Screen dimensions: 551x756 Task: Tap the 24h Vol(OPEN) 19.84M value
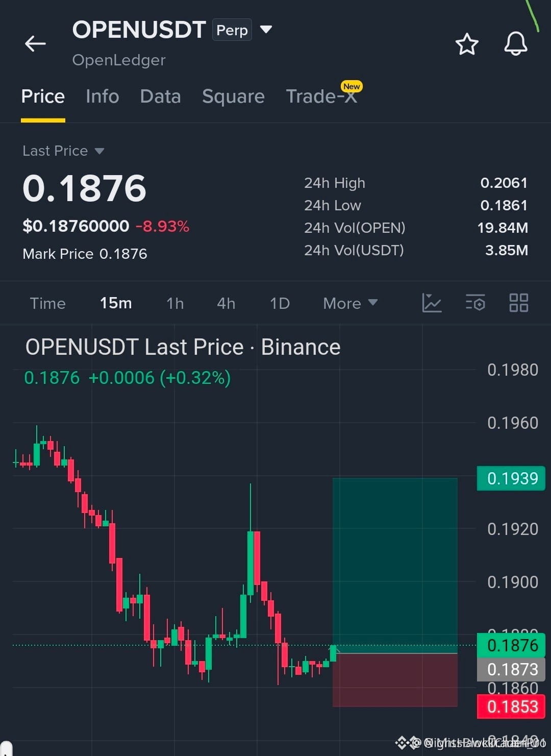click(503, 228)
